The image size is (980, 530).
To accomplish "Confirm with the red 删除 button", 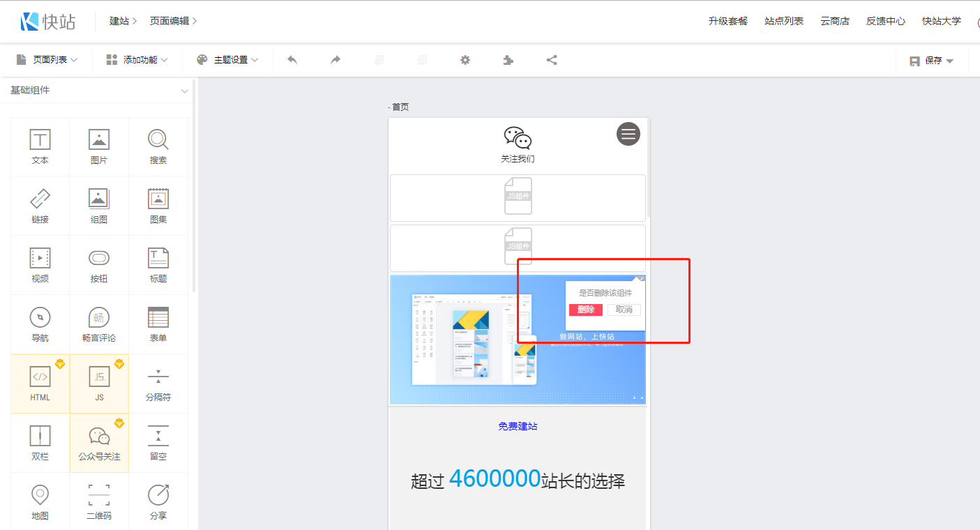I will pyautogui.click(x=585, y=310).
